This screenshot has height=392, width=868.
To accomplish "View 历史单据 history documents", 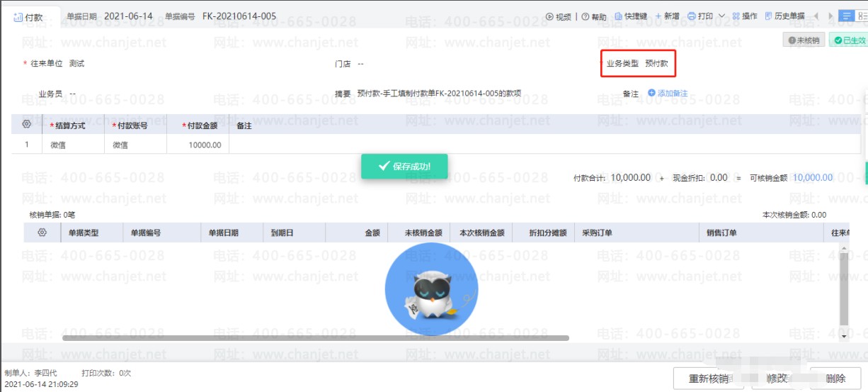I will (784, 16).
